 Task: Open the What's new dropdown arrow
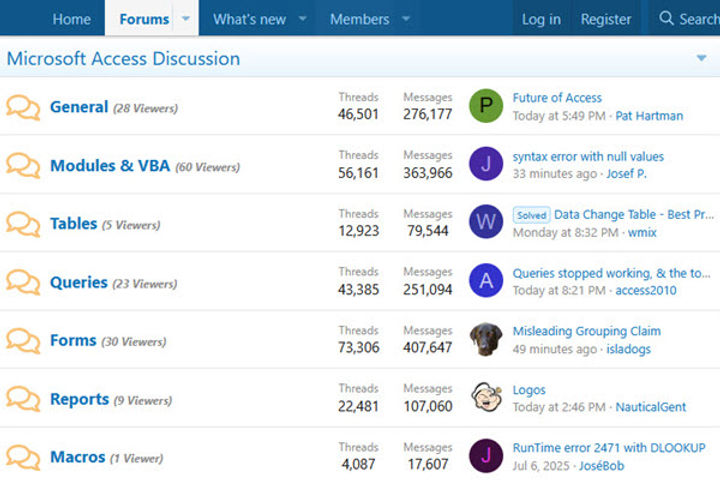coord(302,19)
